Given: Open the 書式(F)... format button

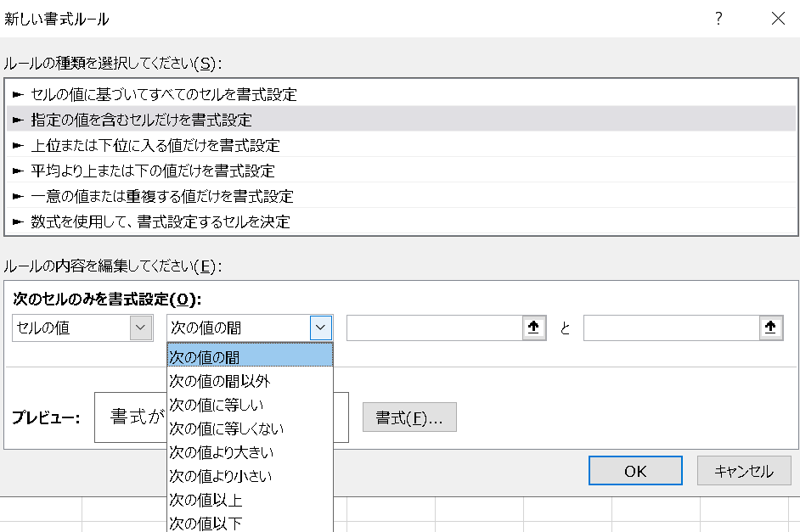Looking at the screenshot, I should (x=409, y=417).
